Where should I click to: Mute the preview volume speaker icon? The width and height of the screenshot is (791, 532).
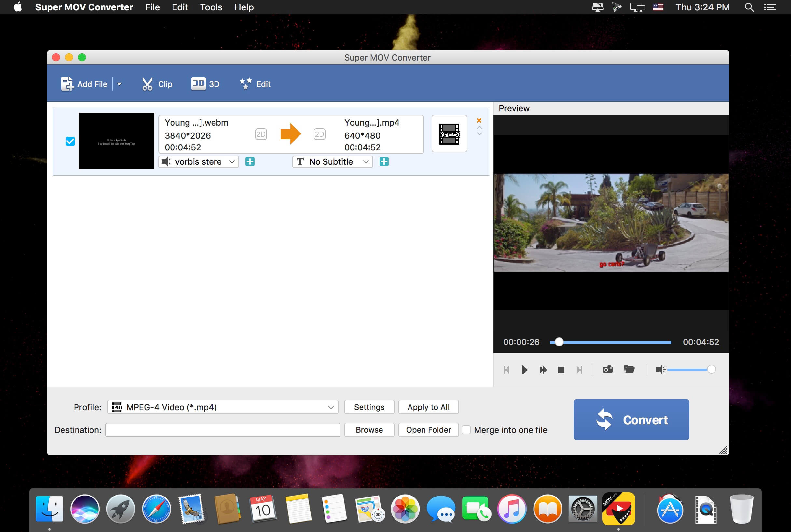point(660,370)
